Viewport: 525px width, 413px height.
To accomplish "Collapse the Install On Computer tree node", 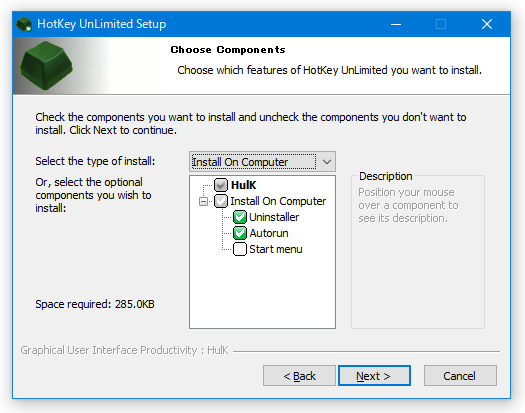I will pos(203,201).
